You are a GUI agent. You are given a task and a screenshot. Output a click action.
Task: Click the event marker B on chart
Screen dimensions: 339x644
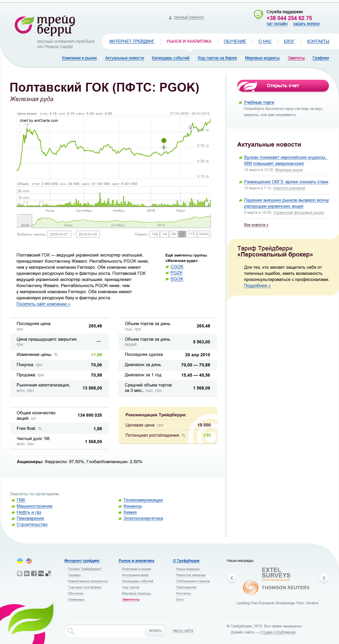164,147
